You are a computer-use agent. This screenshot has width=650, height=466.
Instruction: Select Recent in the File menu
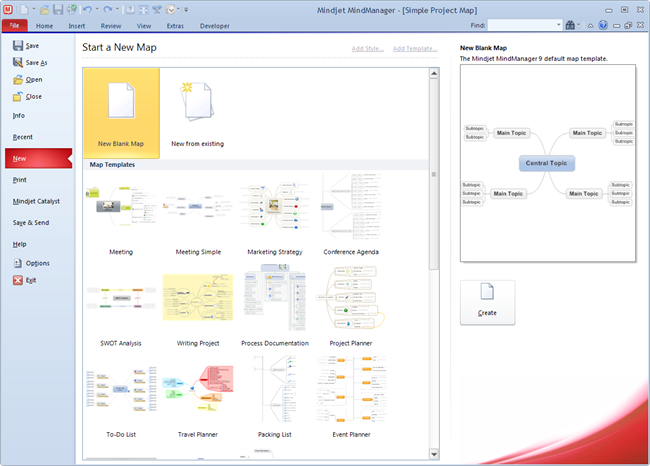pyautogui.click(x=22, y=137)
